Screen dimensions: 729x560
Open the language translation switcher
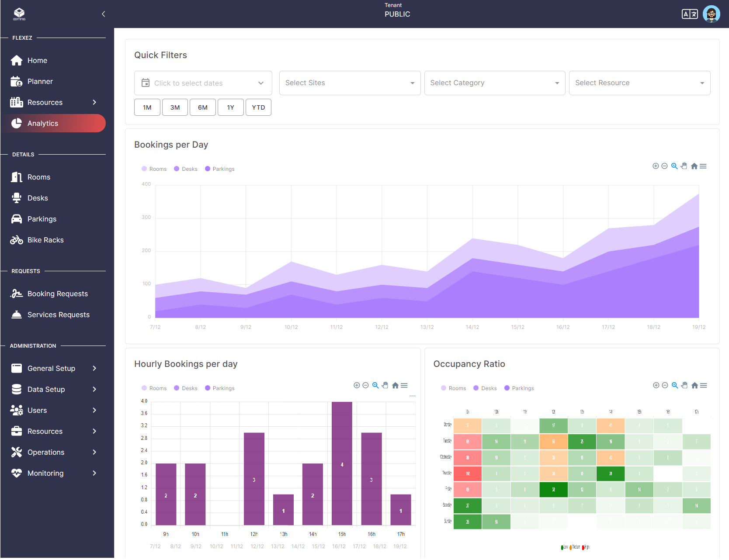tap(690, 14)
